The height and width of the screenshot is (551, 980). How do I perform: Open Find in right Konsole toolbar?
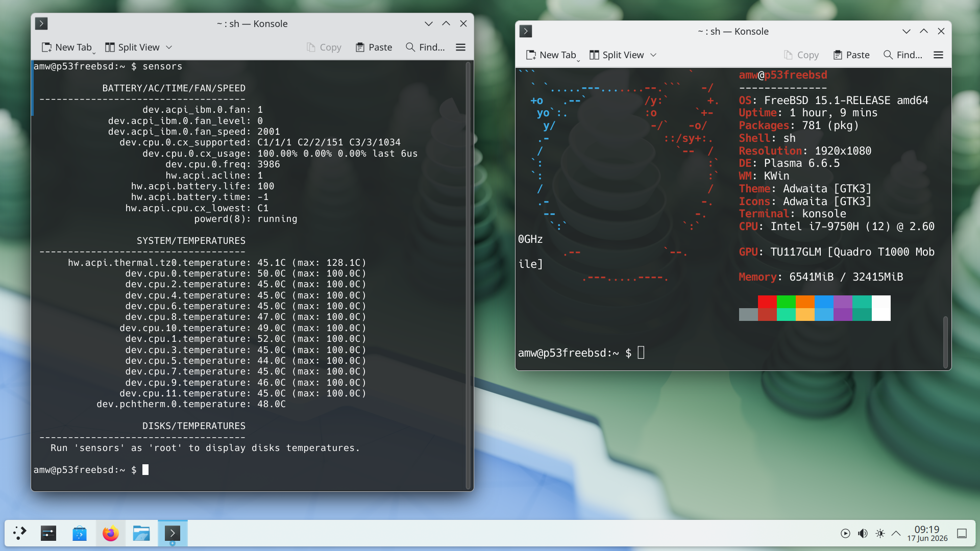click(903, 55)
